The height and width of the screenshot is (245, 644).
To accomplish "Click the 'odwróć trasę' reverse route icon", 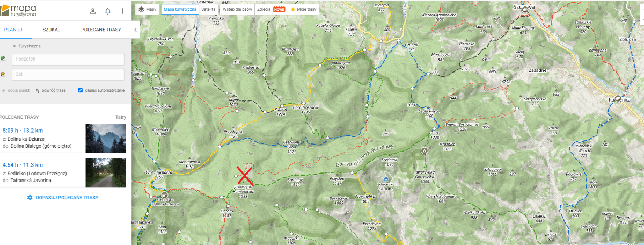I will click(38, 90).
